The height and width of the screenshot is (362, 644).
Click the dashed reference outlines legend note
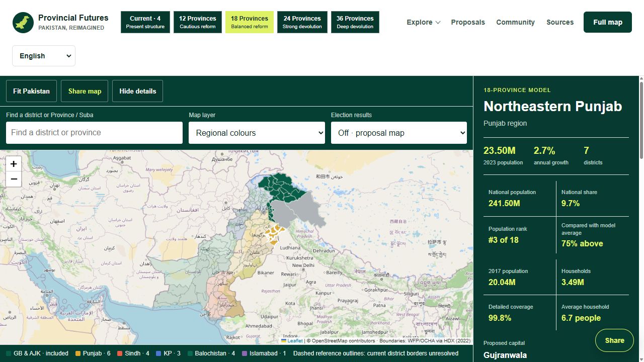[376, 353]
